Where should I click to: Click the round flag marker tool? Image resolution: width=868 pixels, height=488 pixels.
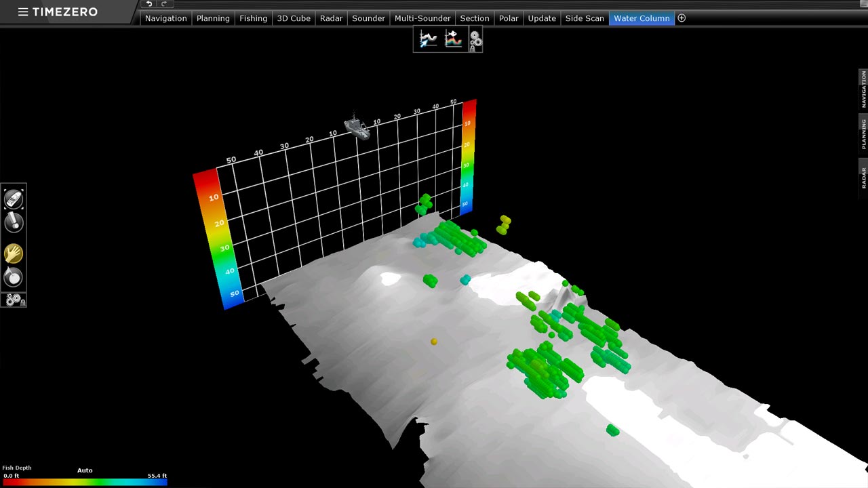click(x=14, y=277)
